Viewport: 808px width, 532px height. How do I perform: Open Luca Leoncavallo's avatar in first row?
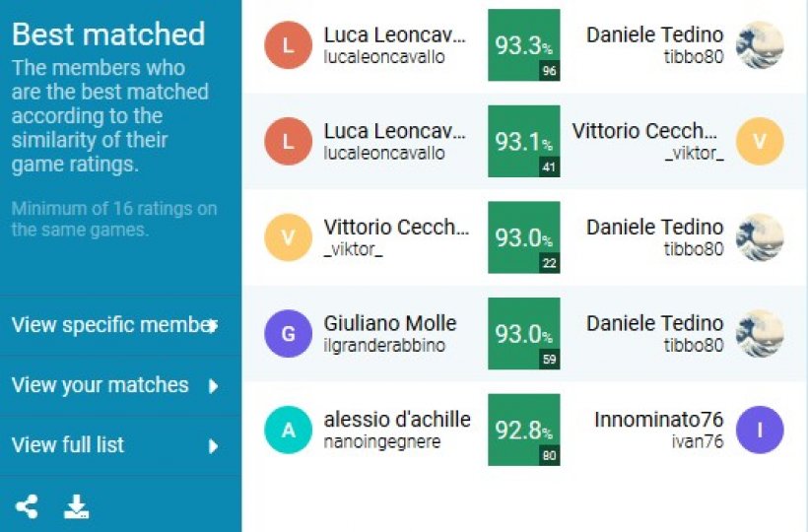(288, 45)
